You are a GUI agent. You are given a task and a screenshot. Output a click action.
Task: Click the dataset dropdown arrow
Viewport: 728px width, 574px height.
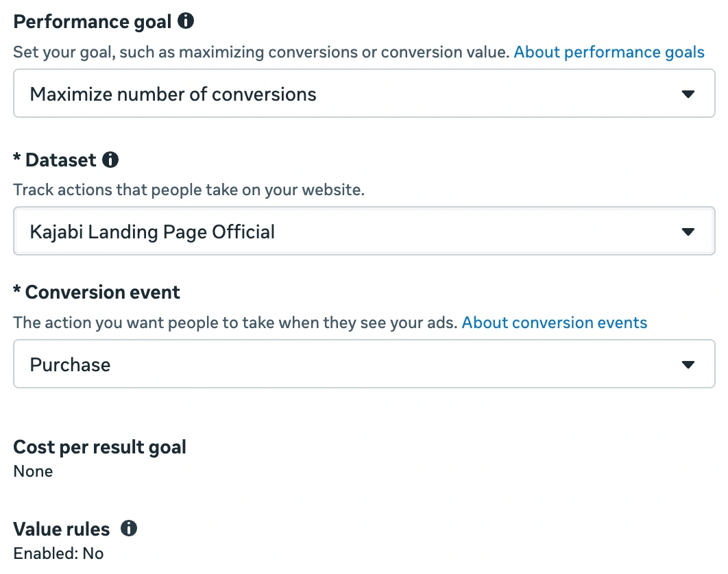click(x=688, y=232)
